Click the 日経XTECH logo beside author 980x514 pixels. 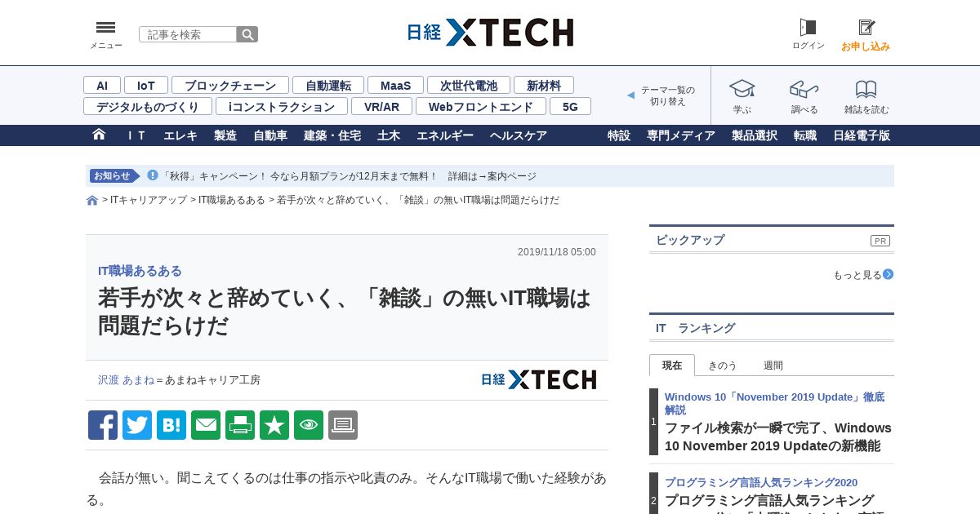click(x=538, y=379)
